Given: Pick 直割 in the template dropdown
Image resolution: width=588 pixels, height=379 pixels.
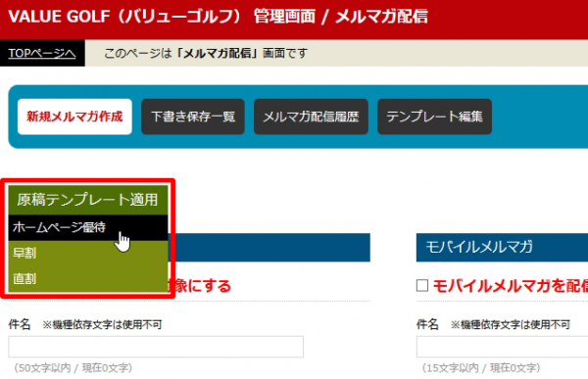Looking at the screenshot, I should (88, 278).
